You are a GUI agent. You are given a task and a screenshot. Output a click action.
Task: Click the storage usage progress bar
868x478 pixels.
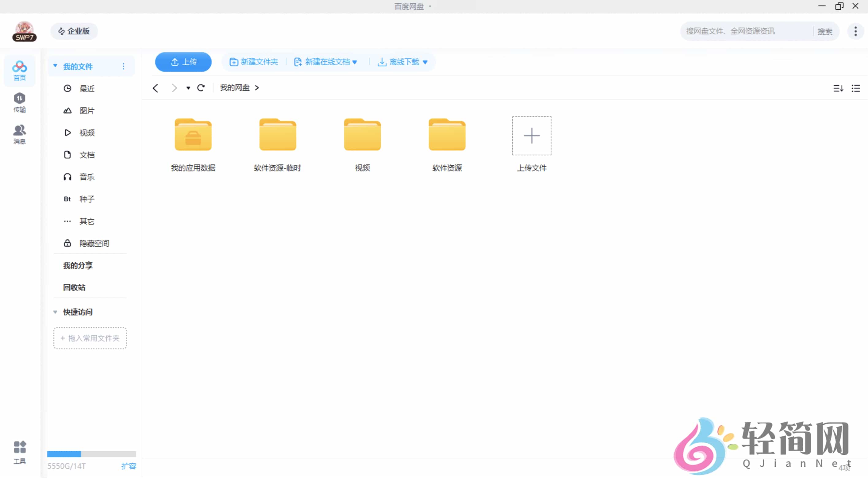point(91,454)
